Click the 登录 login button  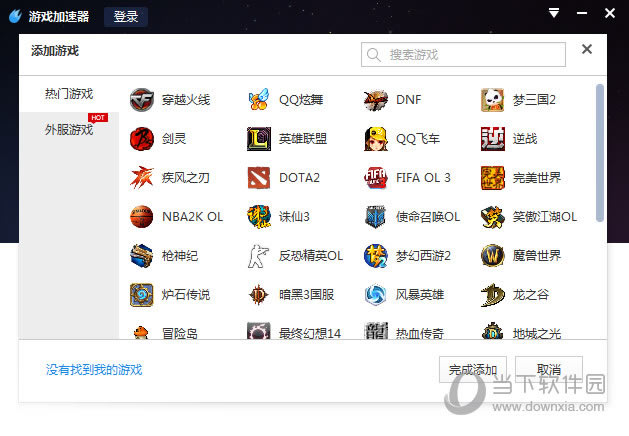[126, 17]
